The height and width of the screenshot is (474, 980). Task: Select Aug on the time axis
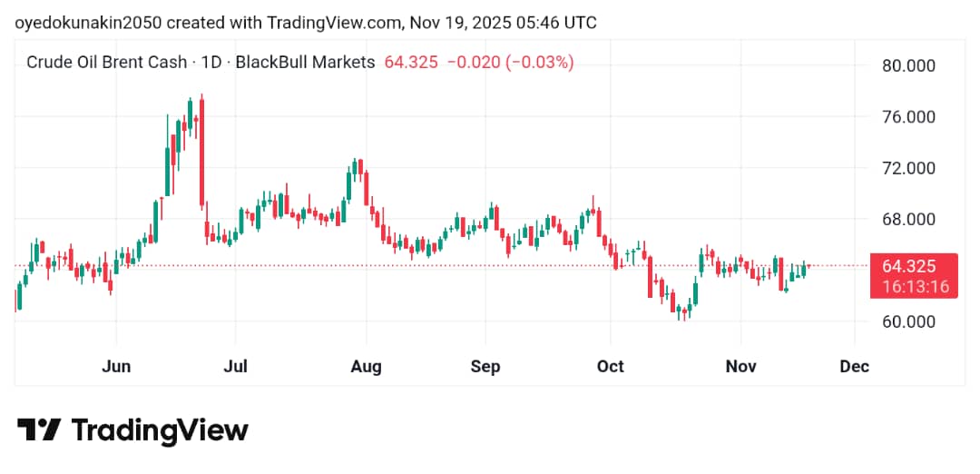(x=366, y=367)
